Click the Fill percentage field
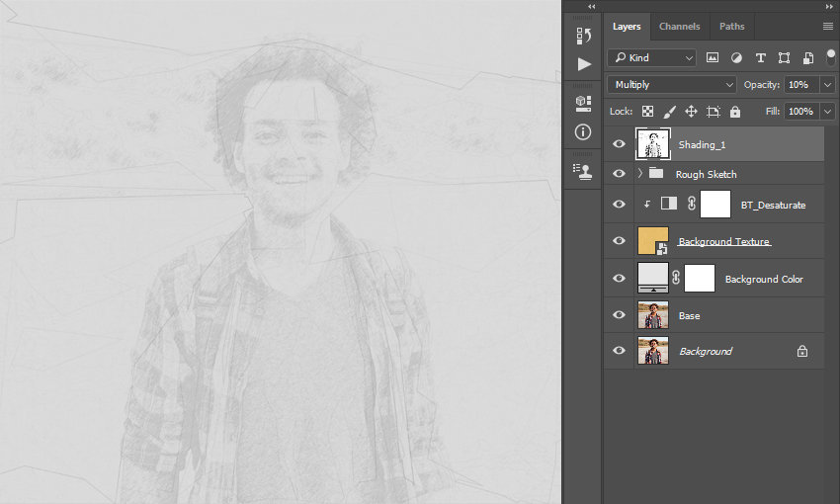The width and height of the screenshot is (840, 504). pyautogui.click(x=801, y=112)
